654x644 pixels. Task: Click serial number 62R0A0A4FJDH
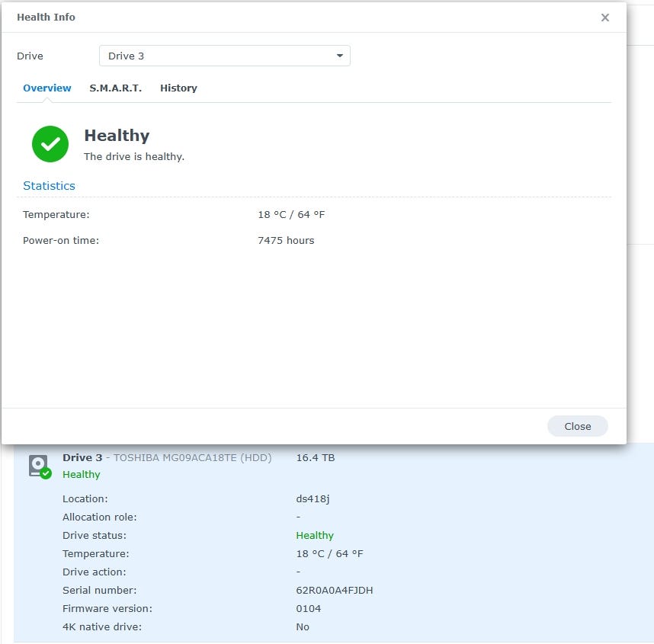click(335, 590)
